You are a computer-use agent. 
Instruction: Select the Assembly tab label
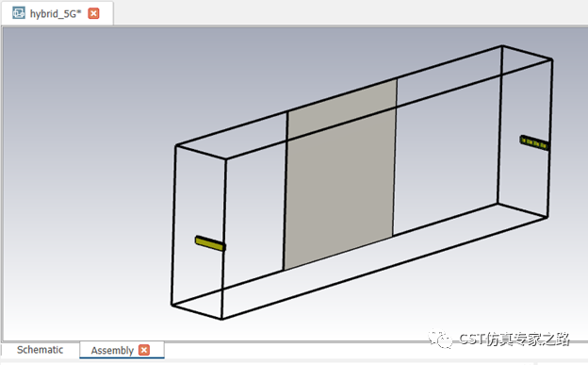(x=112, y=350)
